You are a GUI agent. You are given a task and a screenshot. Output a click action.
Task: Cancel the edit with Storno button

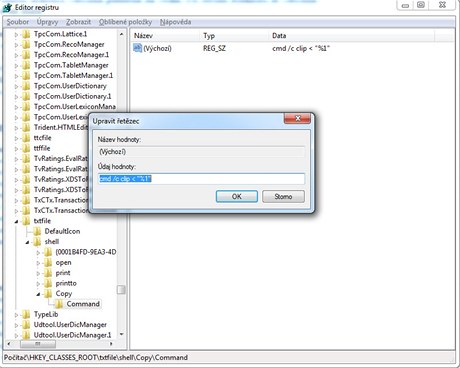pyautogui.click(x=283, y=196)
